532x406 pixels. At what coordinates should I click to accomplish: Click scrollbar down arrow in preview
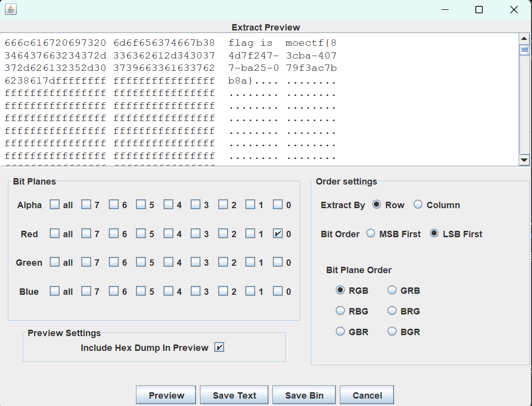(x=524, y=160)
